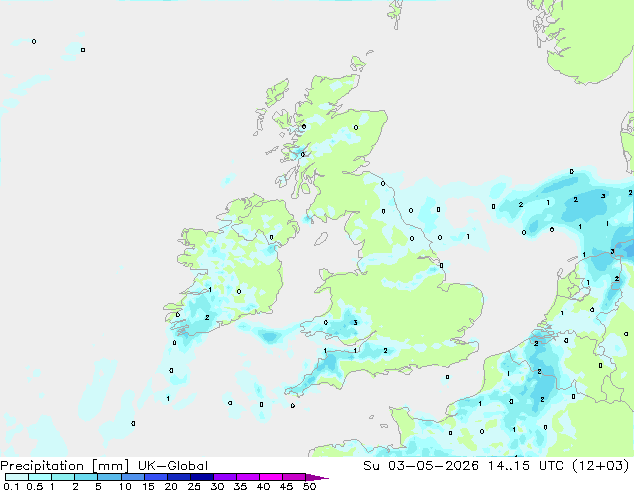634x490 pixels.
Task: Click the '3' precipitation value over south Wales
Action: click(355, 323)
